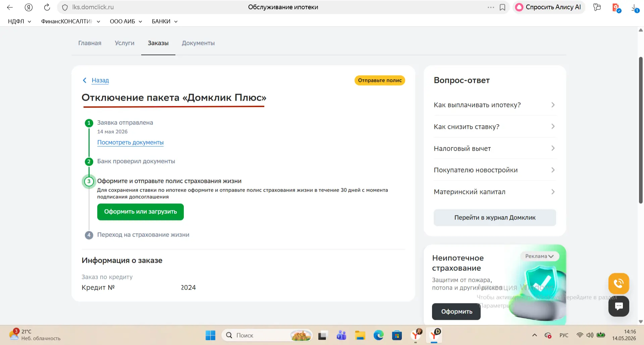Show hidden system tray icons

[535, 335]
